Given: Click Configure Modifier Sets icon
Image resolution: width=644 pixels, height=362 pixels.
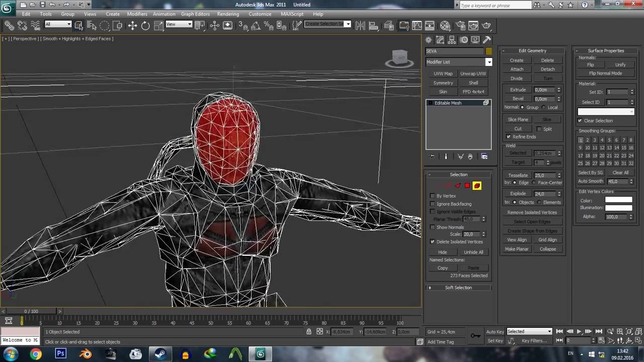Looking at the screenshot, I should [484, 156].
